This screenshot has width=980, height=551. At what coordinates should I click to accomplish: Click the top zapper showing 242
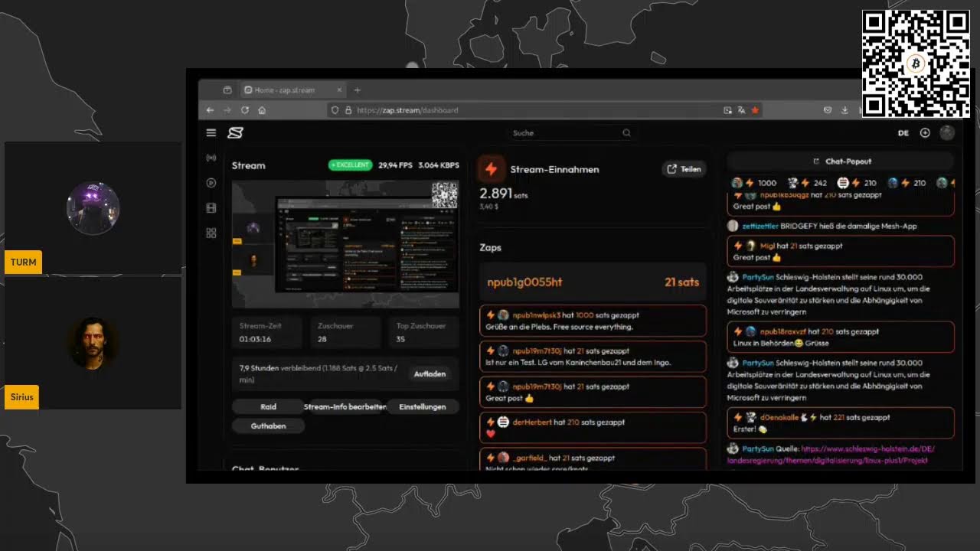point(808,183)
